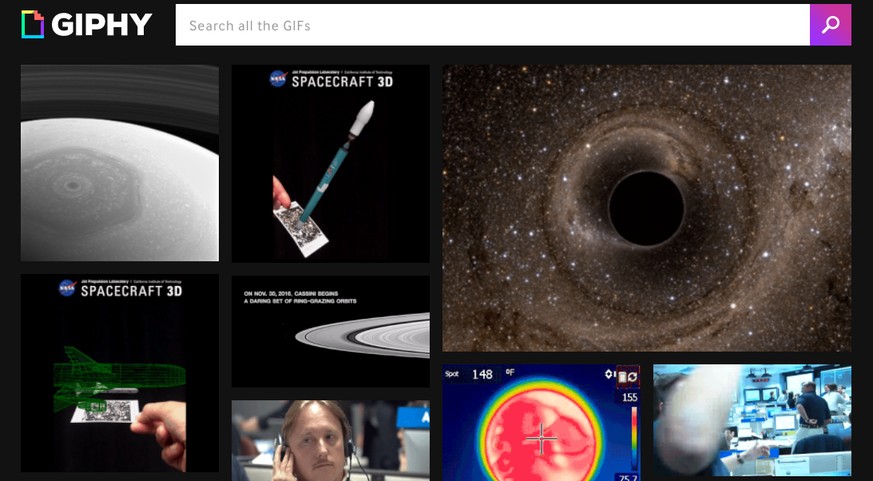This screenshot has height=481, width=873.
Task: Click NASA logo on the green shuttle GIF
Action: tap(67, 288)
